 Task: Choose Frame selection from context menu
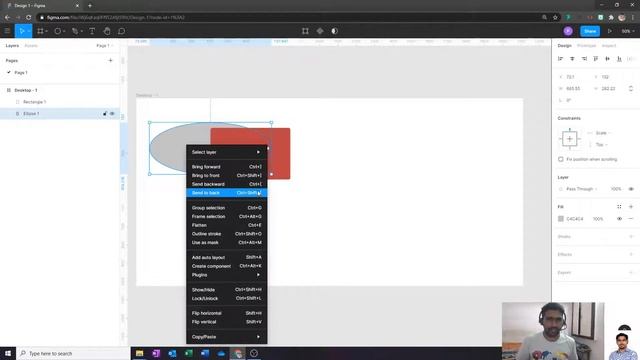(227, 216)
